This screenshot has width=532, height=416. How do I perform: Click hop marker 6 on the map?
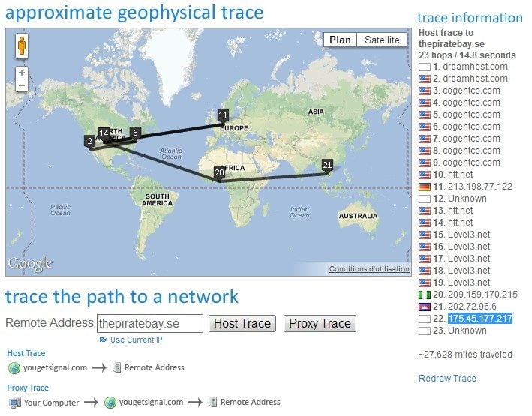[135, 133]
